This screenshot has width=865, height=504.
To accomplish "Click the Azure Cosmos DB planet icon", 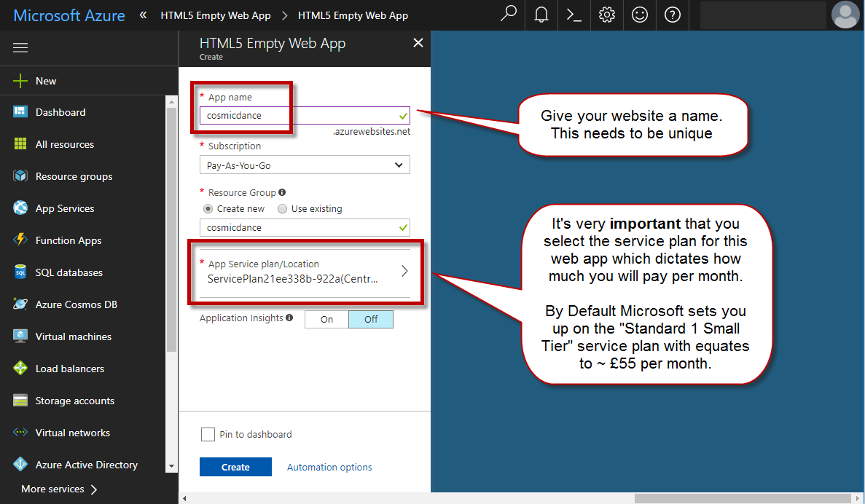I will (x=20, y=304).
